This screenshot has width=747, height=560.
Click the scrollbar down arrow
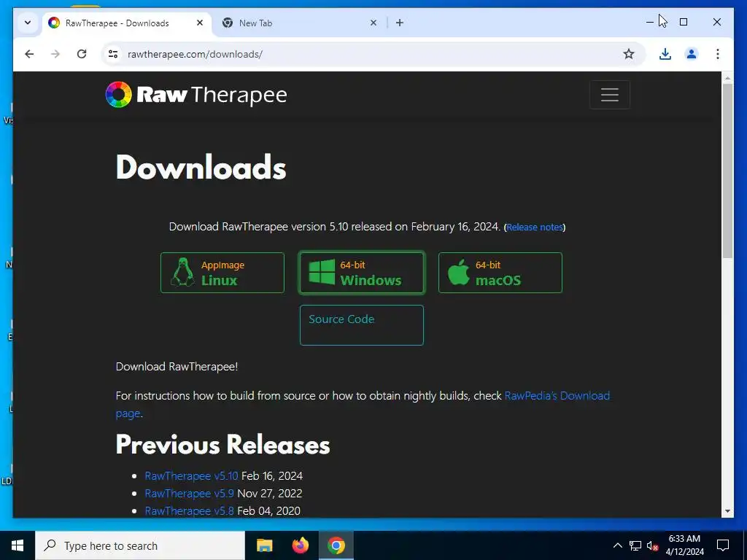click(727, 511)
